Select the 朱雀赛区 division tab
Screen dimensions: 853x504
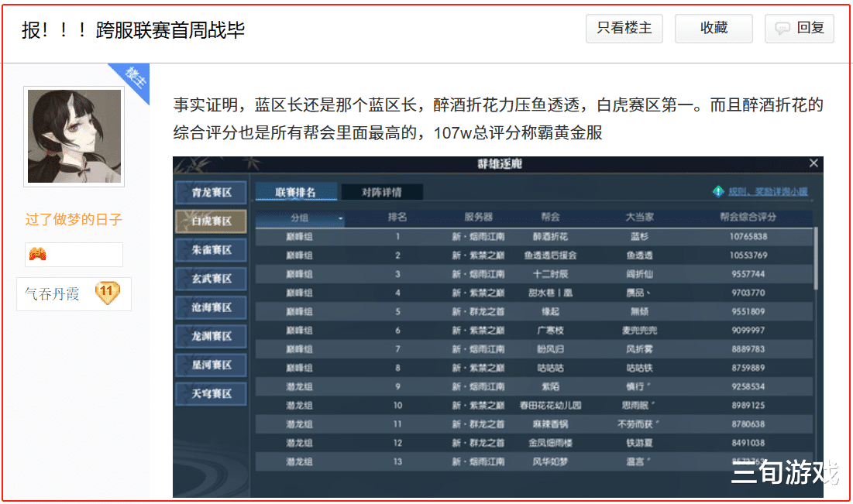[211, 250]
